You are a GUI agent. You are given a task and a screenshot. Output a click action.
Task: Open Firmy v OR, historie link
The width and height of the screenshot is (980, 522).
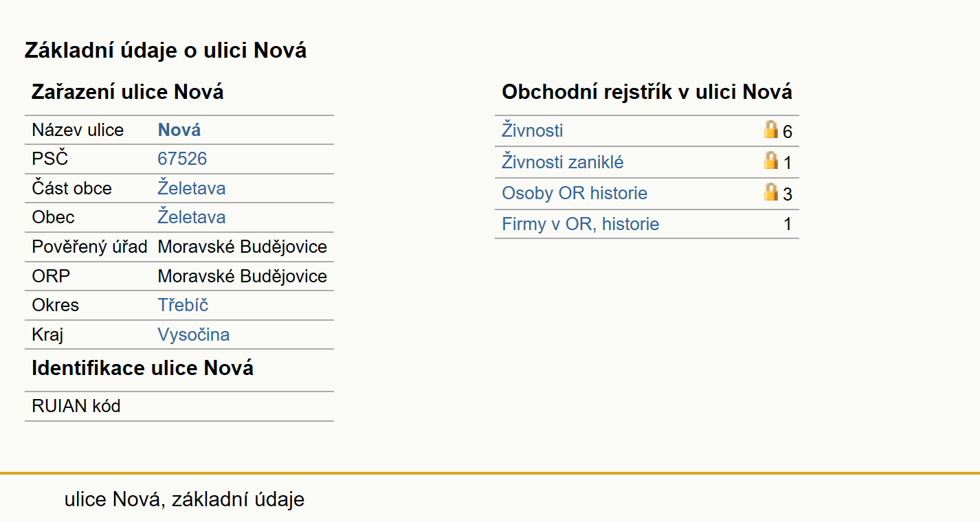tap(581, 224)
